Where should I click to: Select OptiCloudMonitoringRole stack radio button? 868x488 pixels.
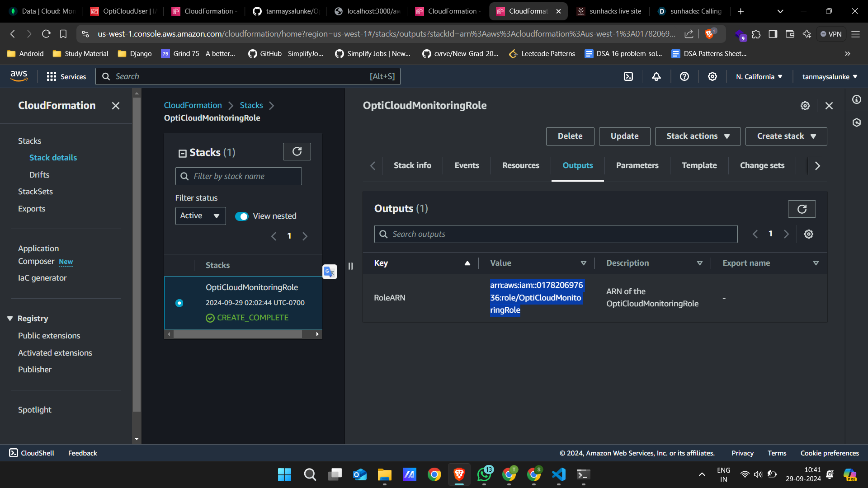(x=179, y=303)
